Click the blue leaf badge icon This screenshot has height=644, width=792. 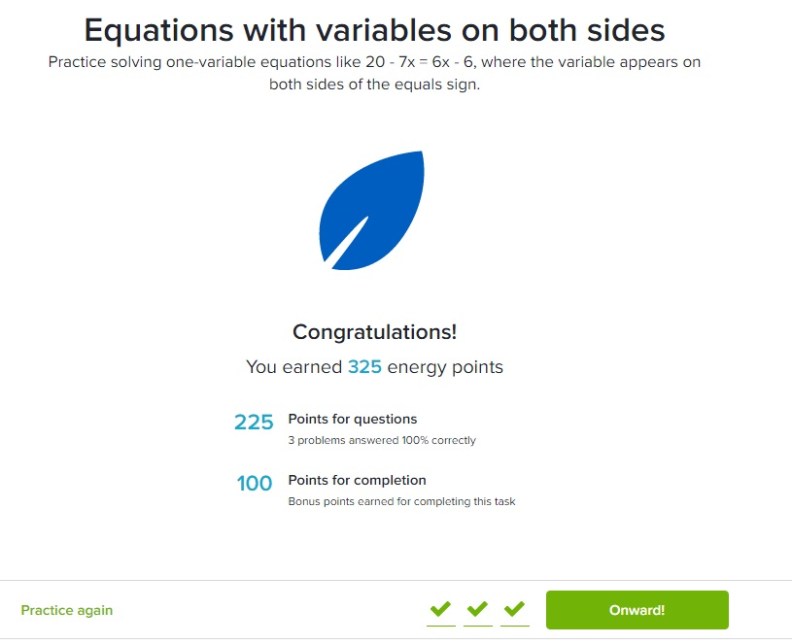point(372,211)
